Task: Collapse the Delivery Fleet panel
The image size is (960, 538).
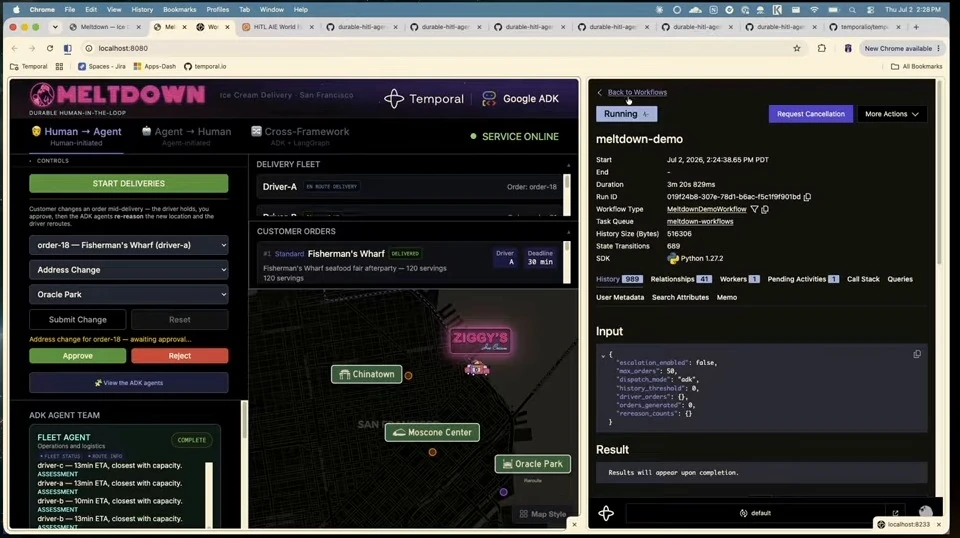Action: point(568,165)
